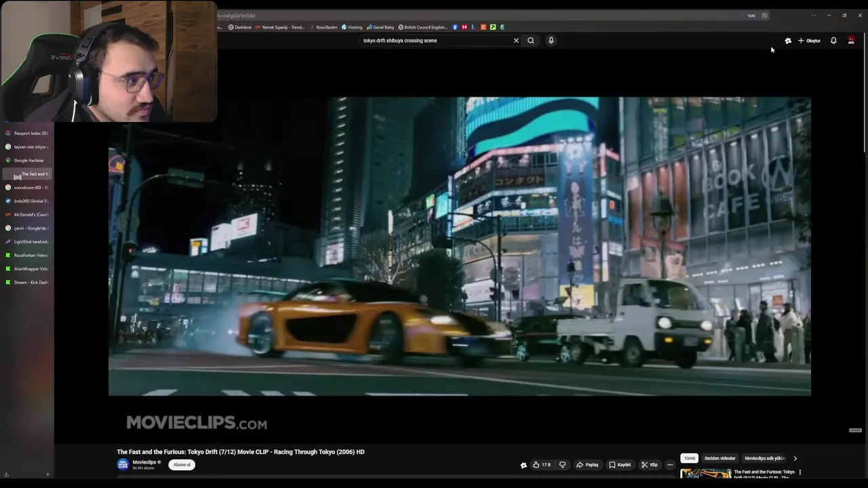Click the address bar icon beside zoom
Image resolution: width=868 pixels, height=488 pixels.
coord(764,16)
